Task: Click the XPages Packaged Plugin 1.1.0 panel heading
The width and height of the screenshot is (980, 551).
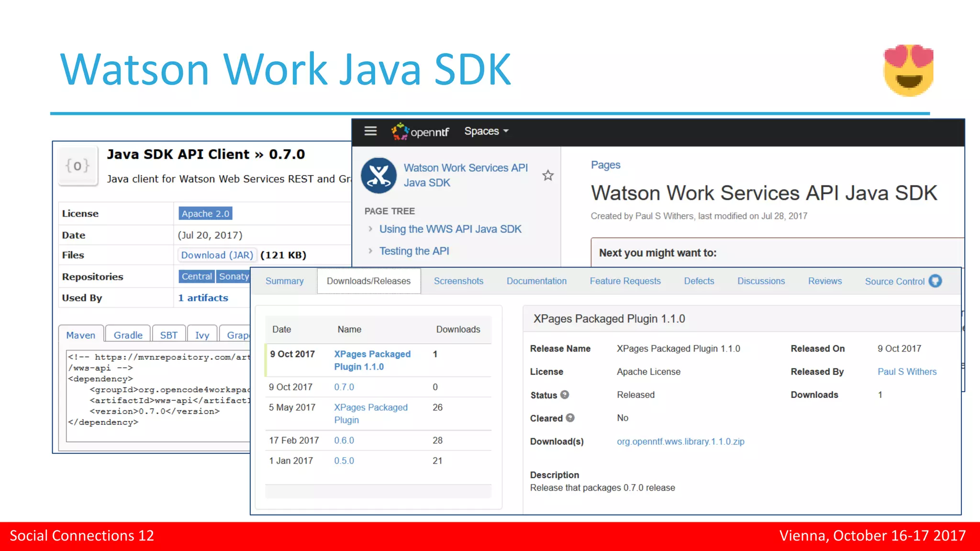Action: tap(609, 319)
